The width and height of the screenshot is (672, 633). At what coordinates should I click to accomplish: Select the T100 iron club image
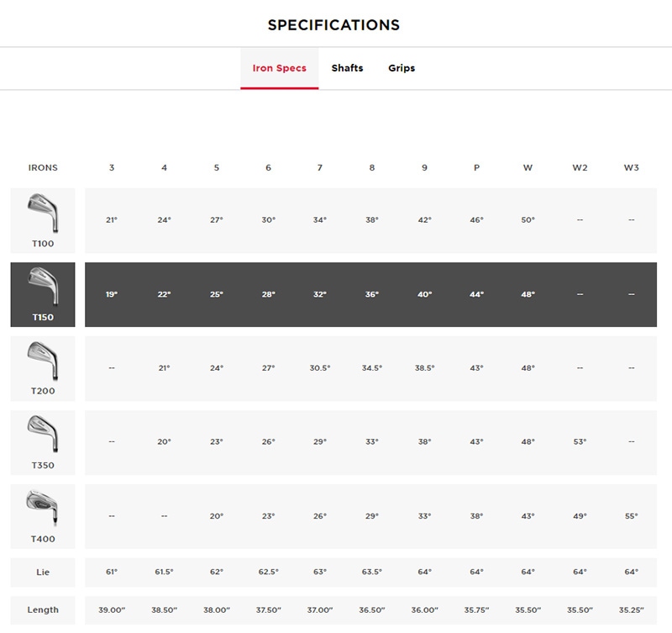click(x=42, y=214)
